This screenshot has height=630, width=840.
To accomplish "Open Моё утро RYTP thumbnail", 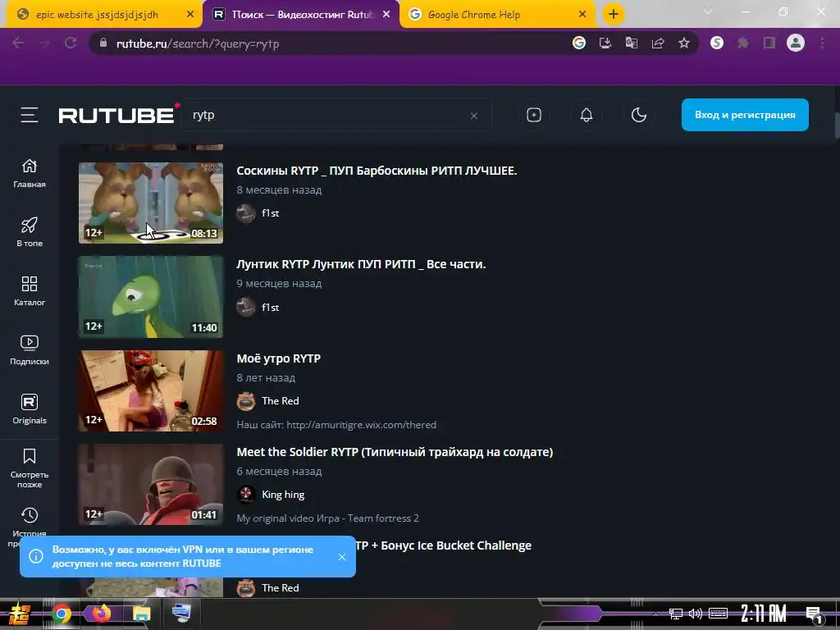I will click(x=151, y=390).
